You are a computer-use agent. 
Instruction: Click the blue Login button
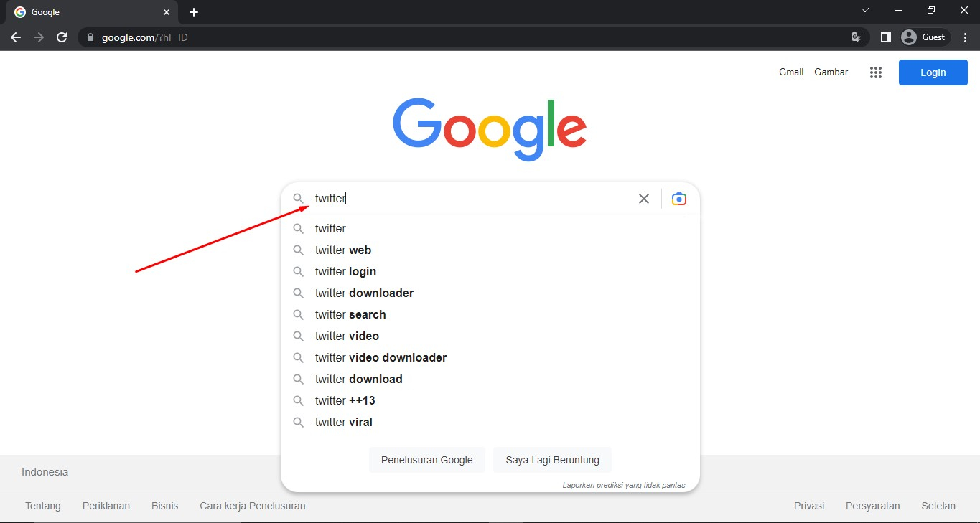click(x=933, y=72)
